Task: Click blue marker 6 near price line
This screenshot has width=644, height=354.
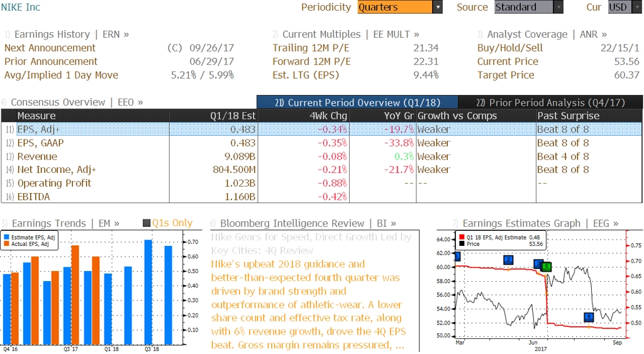Action: pos(589,317)
